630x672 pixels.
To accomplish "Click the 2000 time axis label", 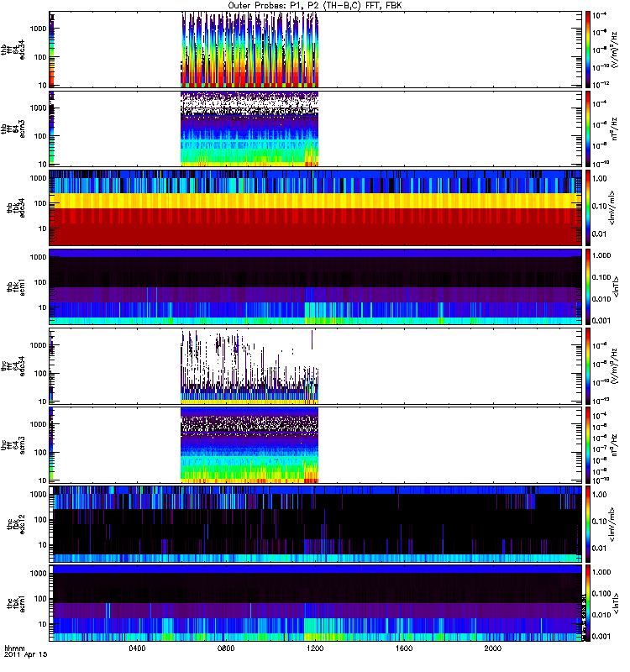I will pos(493,648).
